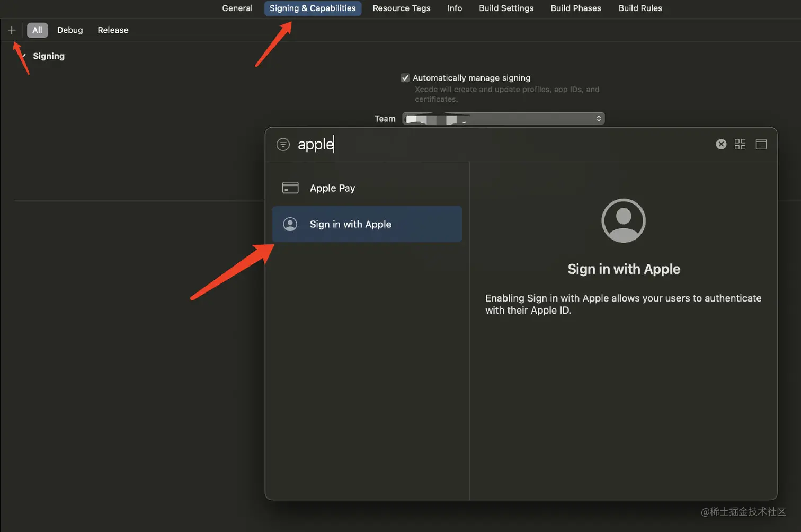Click the filter icon in the search field

click(283, 144)
